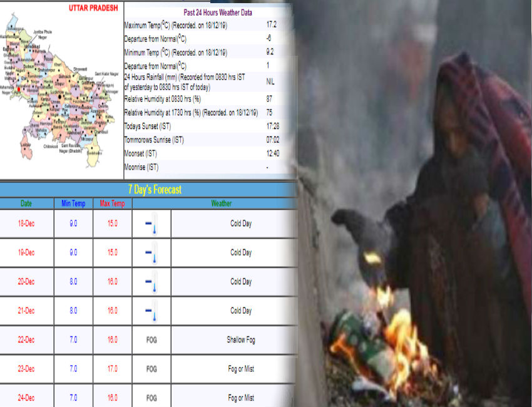
Task: Click the 7 Day's Forecast title bar
Action: click(149, 189)
